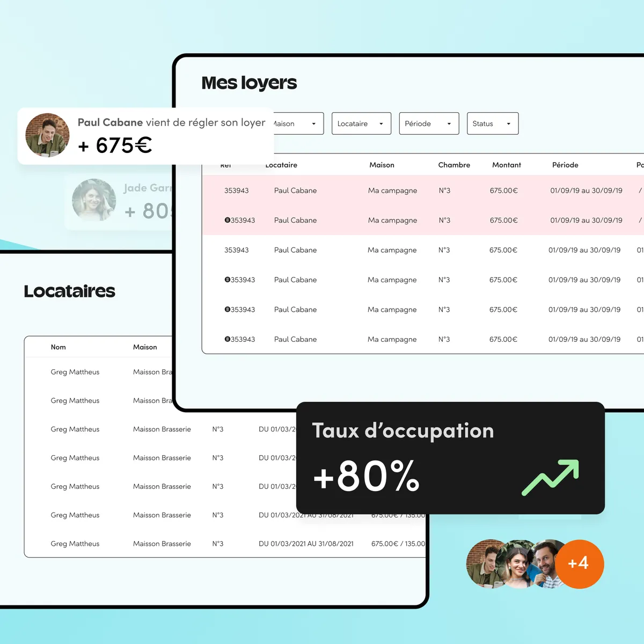This screenshot has height=644, width=644.
Task: Click the Nom column header in Locataires
Action: 58,347
